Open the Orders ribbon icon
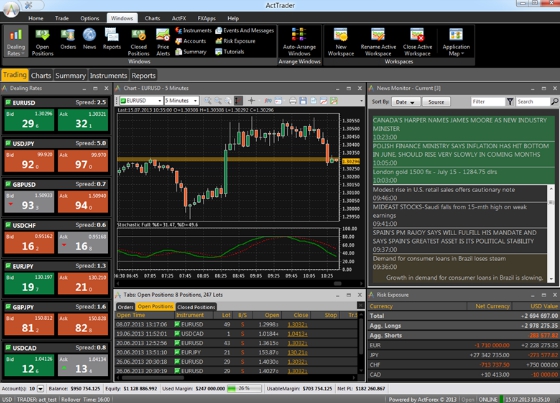 coord(68,39)
